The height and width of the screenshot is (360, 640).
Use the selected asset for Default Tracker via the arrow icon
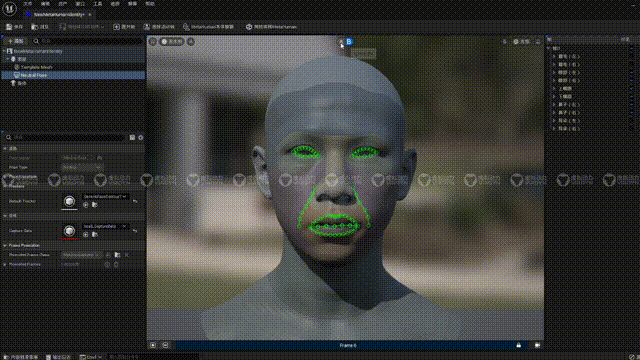pos(86,205)
